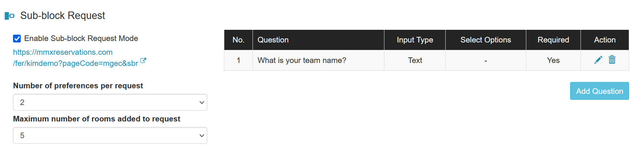Expand Maximum number of rooms dropdown
Screen dimensions: 644x149
point(110,136)
